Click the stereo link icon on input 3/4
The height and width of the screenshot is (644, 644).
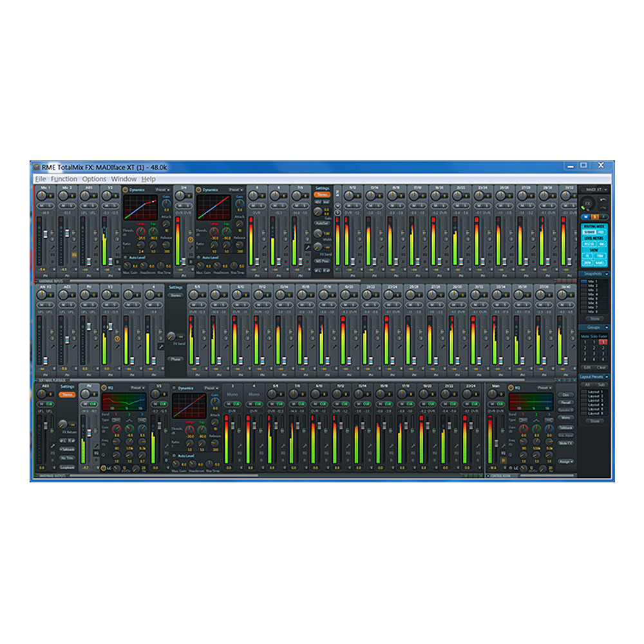(191, 240)
